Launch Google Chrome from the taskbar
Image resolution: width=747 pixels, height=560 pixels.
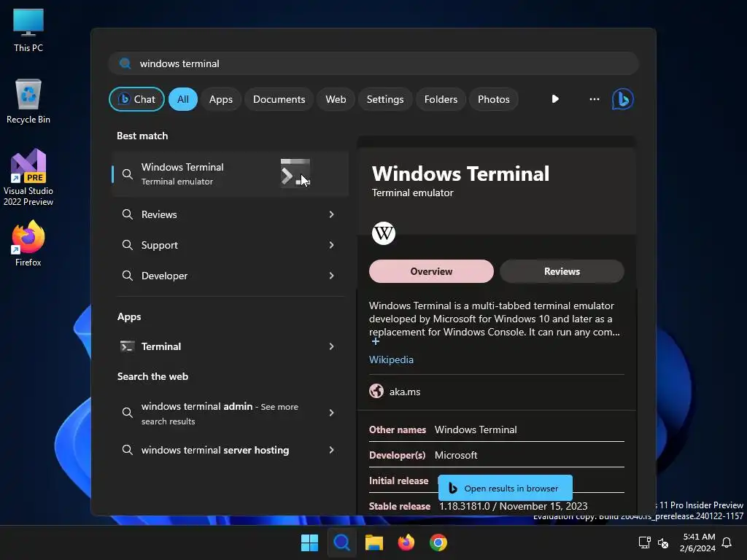click(438, 542)
